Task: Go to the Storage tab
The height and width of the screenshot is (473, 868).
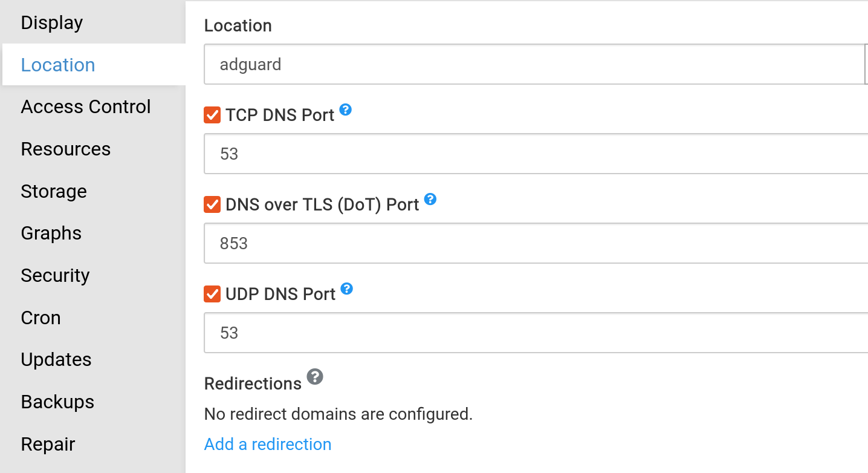Action: click(x=54, y=192)
